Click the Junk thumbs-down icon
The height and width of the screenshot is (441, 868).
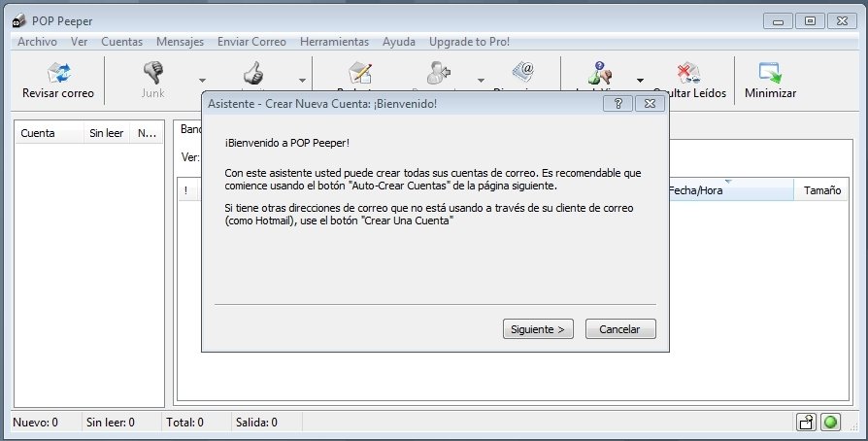[x=153, y=73]
